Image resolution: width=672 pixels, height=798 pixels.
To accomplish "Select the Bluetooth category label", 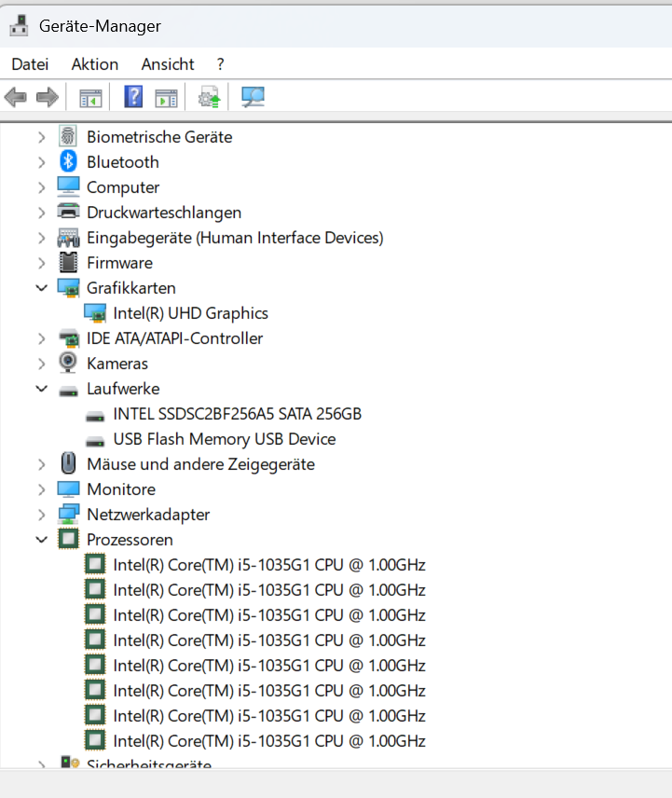I will (x=123, y=162).
